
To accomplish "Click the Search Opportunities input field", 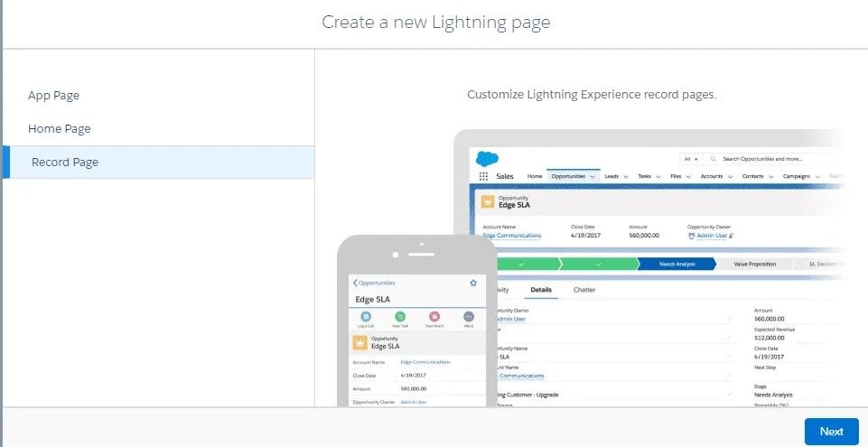I will [773, 159].
